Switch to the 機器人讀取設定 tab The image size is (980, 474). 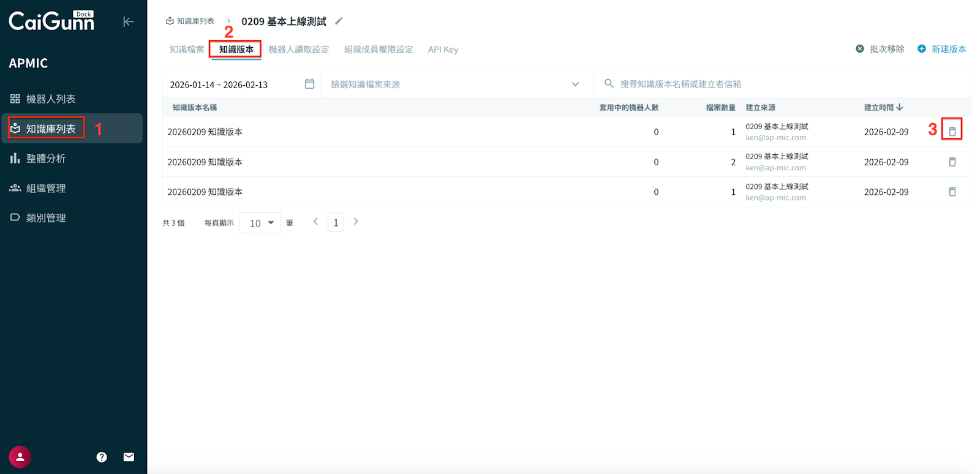299,50
